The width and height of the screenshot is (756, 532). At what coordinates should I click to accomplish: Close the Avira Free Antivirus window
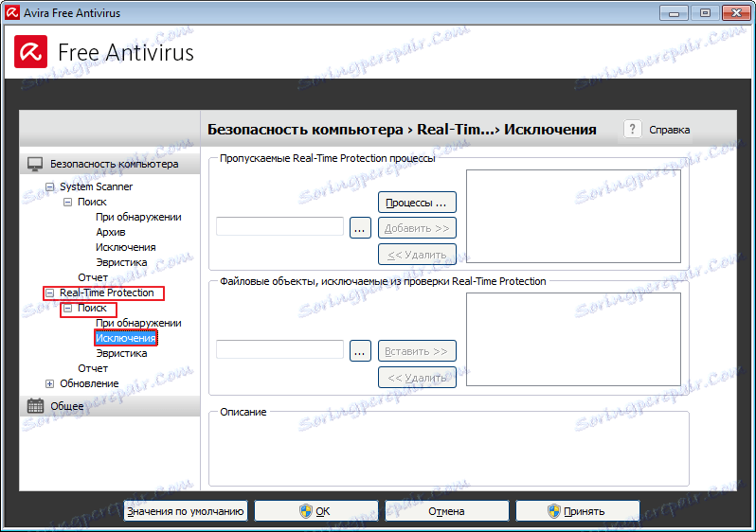[736, 13]
